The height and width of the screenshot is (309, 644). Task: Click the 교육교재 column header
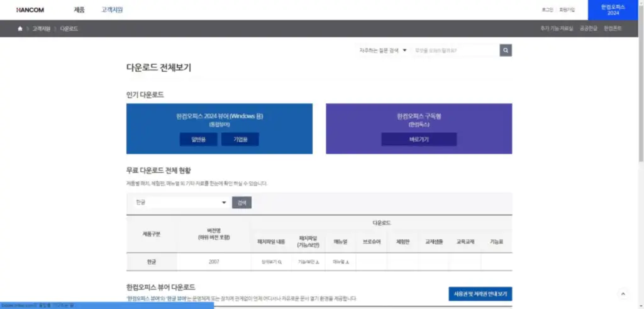click(465, 242)
